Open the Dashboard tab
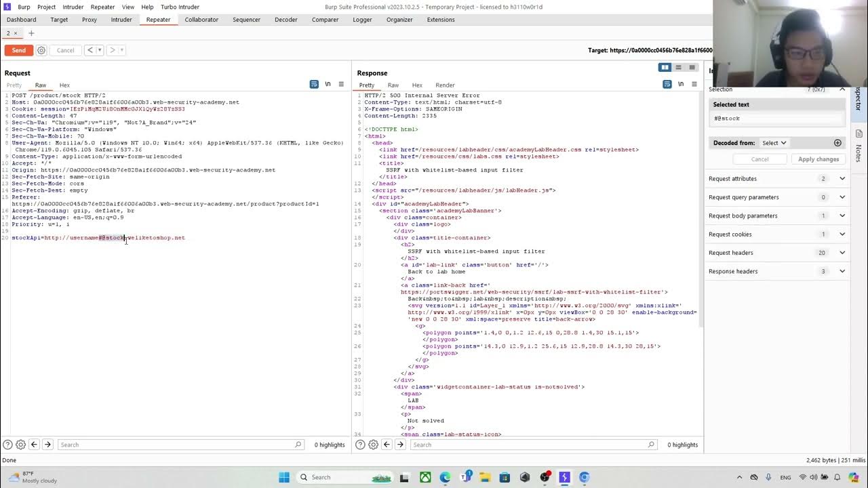868x488 pixels. pos(21,20)
